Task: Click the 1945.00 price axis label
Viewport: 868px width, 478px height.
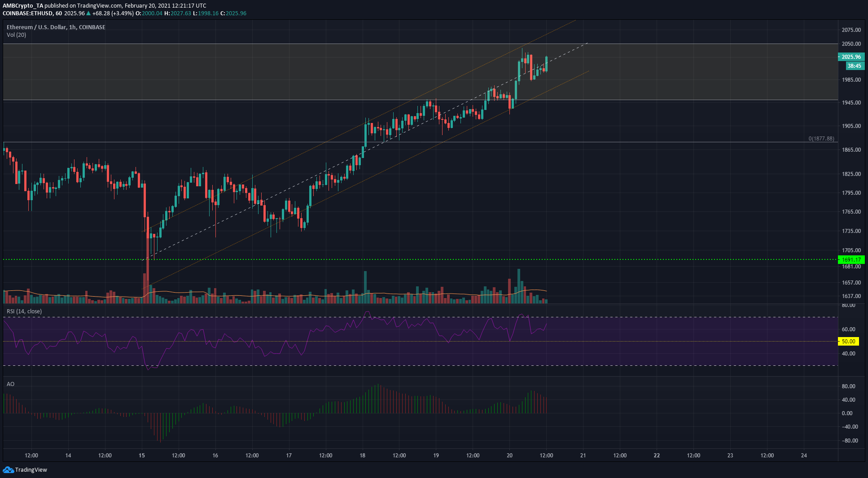Action: point(851,103)
